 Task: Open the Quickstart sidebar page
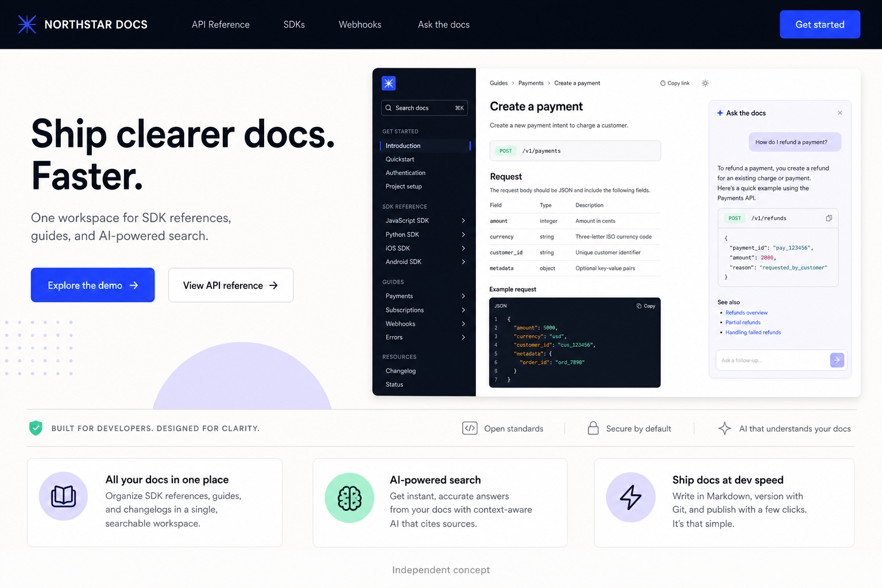click(400, 159)
